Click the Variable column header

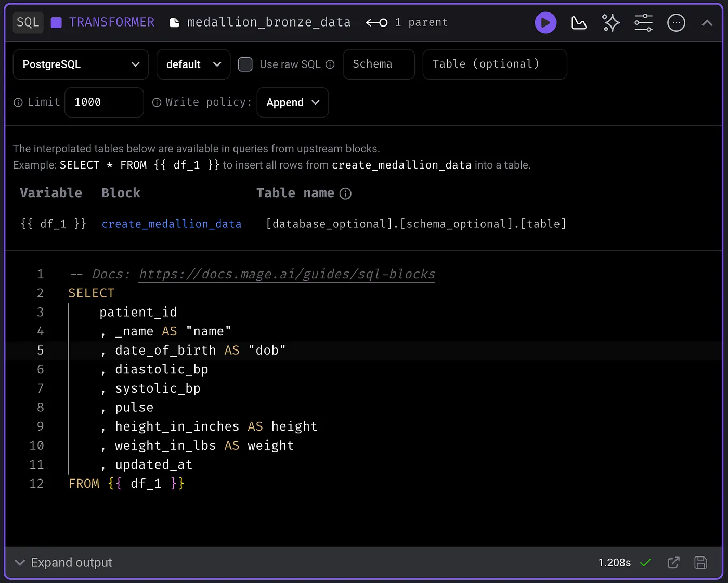[51, 193]
